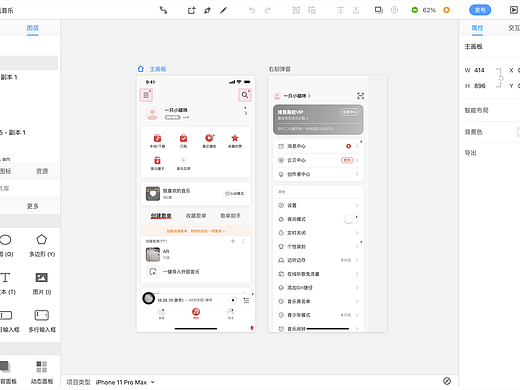Select the 动态面板 dynamic panel component
This screenshot has height=390, width=520.
point(42,372)
